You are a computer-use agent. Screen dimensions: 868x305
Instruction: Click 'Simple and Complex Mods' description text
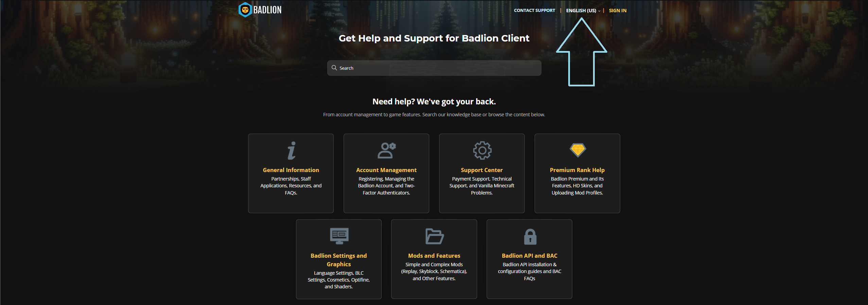[434, 271]
